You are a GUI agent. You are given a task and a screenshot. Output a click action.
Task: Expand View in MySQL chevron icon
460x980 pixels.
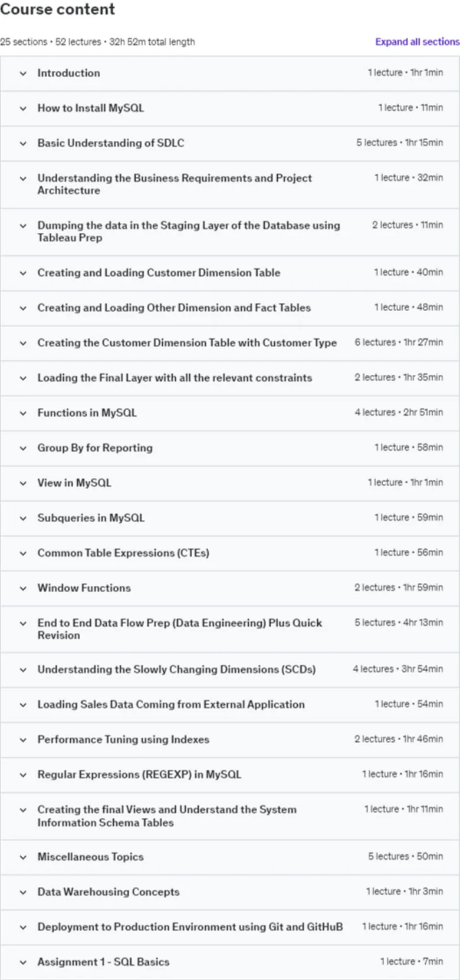click(x=23, y=483)
